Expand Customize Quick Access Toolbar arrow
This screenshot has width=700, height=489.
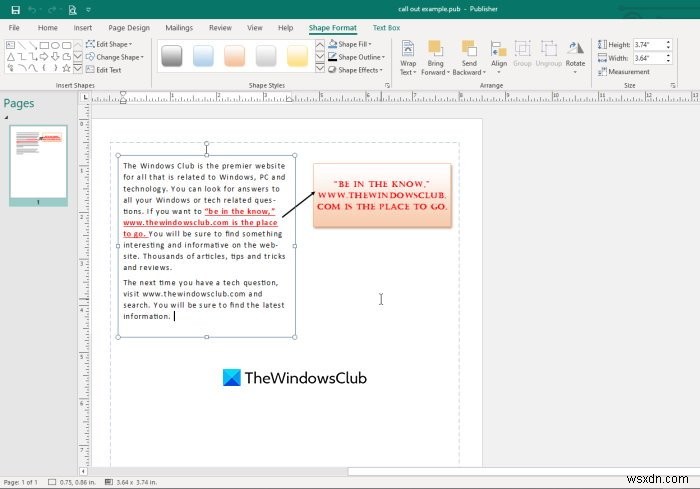pos(88,10)
